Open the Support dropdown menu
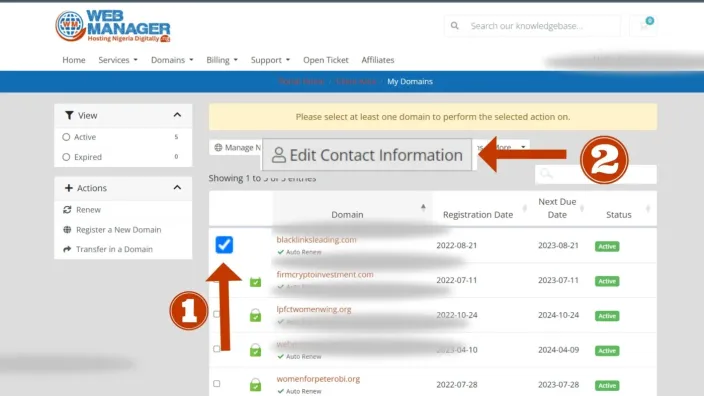Image resolution: width=704 pixels, height=396 pixels. [x=270, y=60]
